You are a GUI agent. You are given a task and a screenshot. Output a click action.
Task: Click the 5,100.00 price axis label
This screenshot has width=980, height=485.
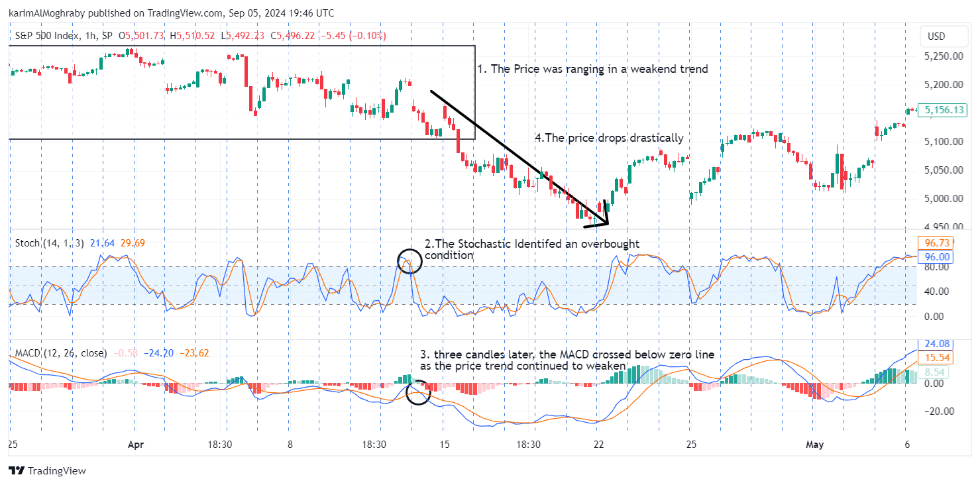[x=944, y=142]
